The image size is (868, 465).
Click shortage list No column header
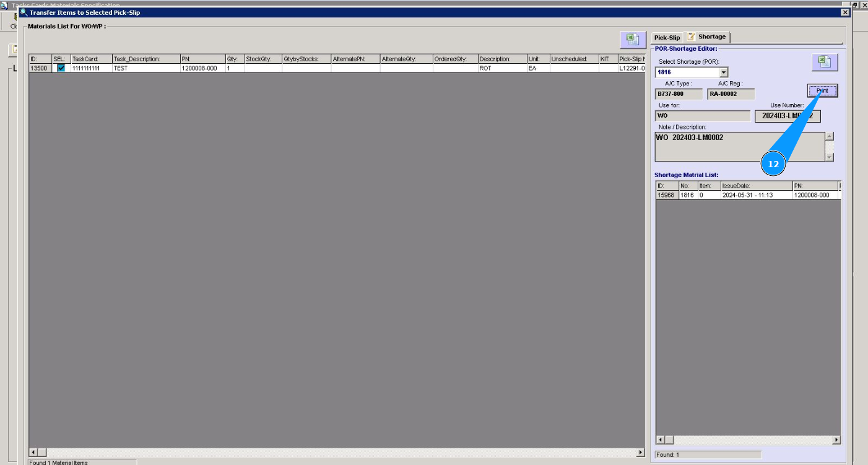point(688,186)
